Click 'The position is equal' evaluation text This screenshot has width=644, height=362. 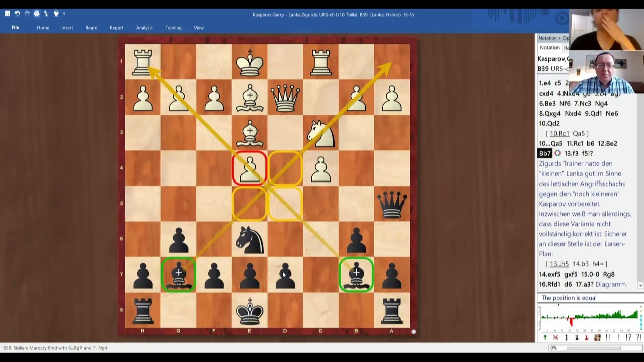(x=569, y=298)
